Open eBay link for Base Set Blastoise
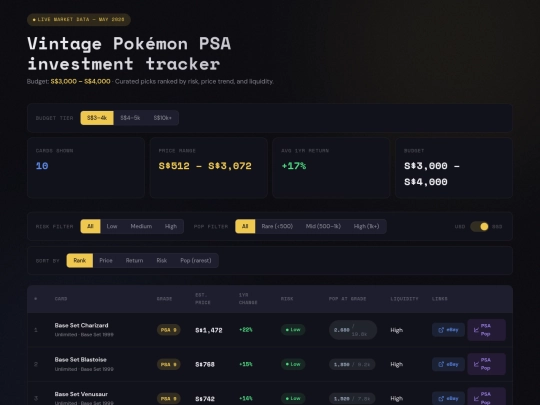The width and height of the screenshot is (540, 405). tap(448, 364)
